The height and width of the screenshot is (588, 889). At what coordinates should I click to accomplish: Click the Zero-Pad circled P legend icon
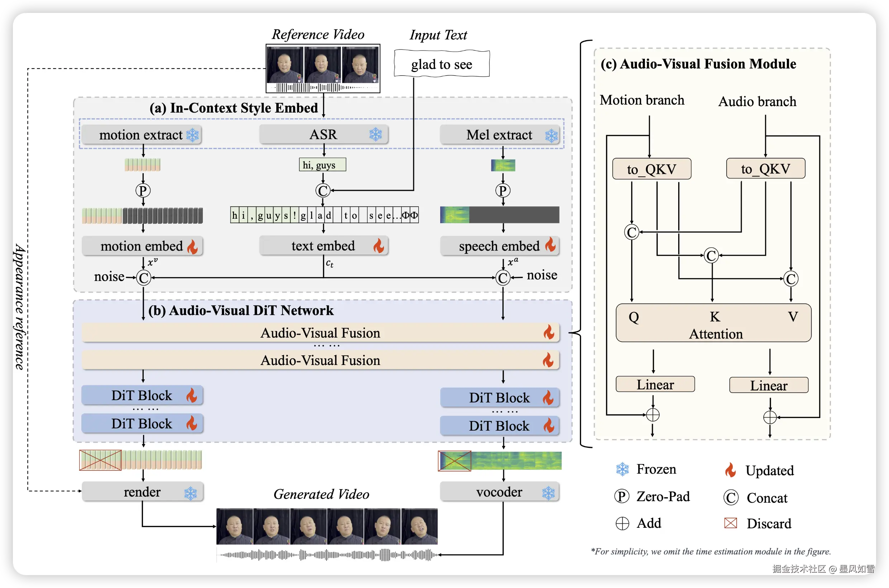point(622,497)
